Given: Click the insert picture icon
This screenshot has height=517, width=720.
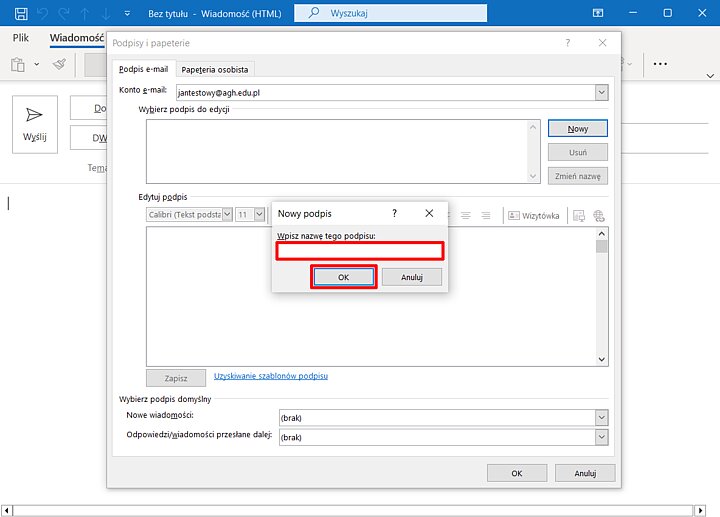Looking at the screenshot, I should coord(579,216).
